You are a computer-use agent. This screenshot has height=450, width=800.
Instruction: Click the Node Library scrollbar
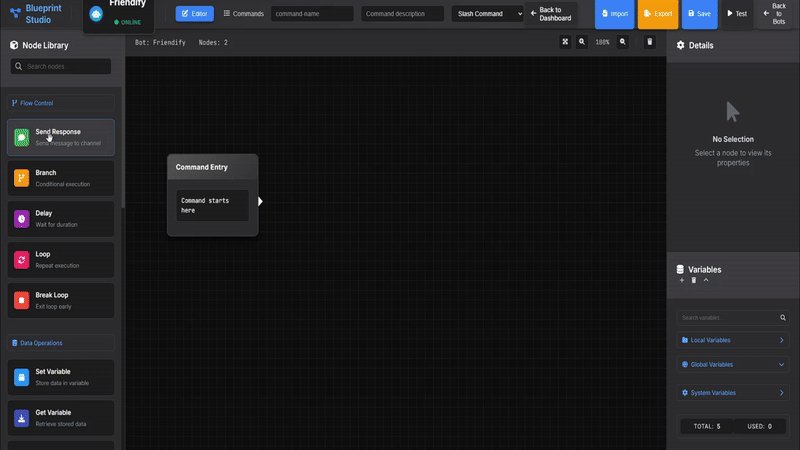(123, 148)
